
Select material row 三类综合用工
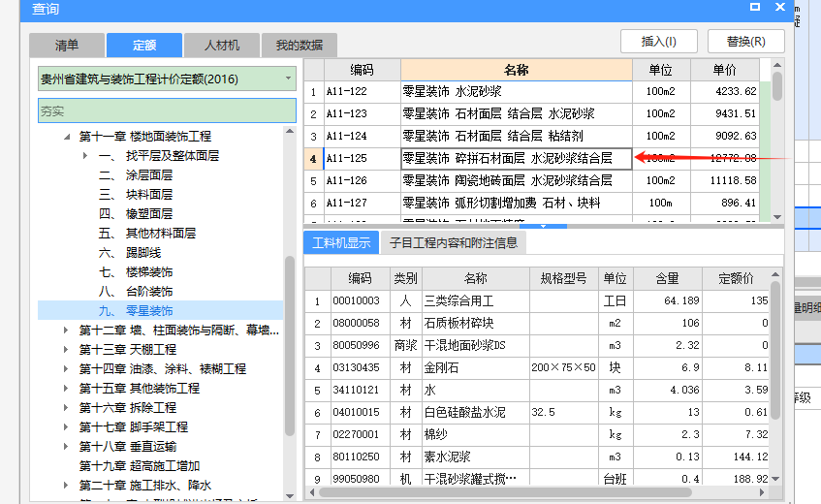tap(537, 300)
